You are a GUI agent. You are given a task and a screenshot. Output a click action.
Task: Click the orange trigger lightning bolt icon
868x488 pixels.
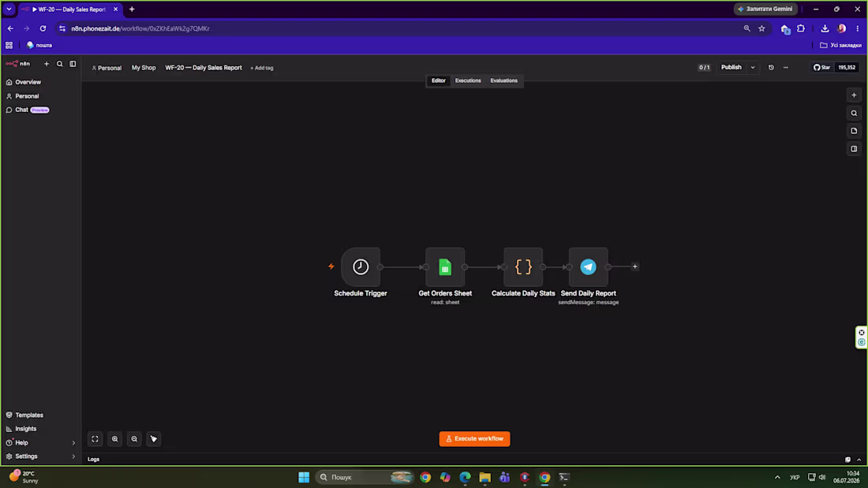(331, 266)
